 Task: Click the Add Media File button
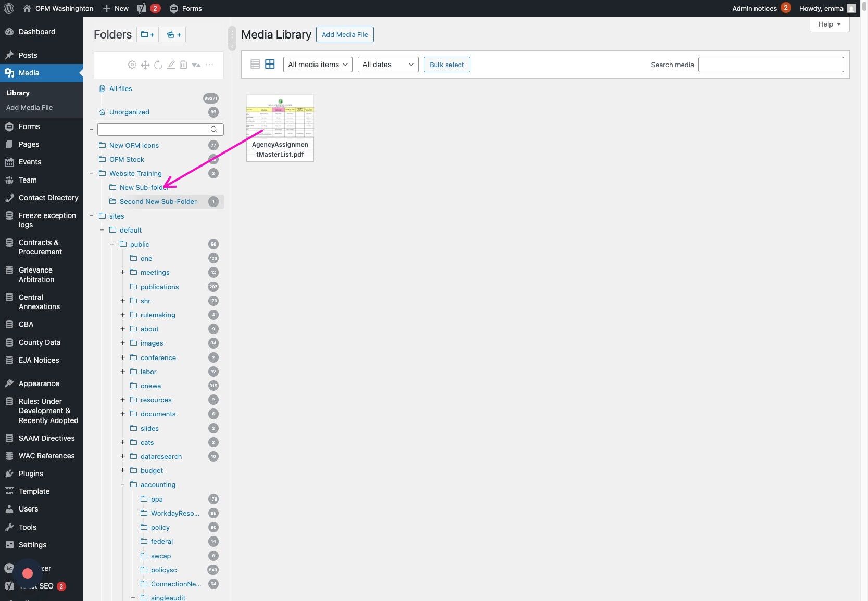(345, 35)
